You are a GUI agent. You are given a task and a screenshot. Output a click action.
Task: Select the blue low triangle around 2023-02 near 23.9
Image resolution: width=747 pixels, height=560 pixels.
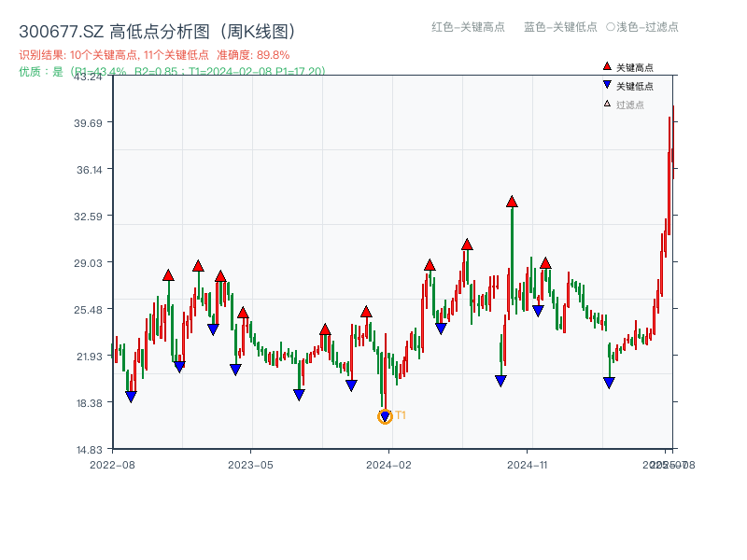click(213, 329)
